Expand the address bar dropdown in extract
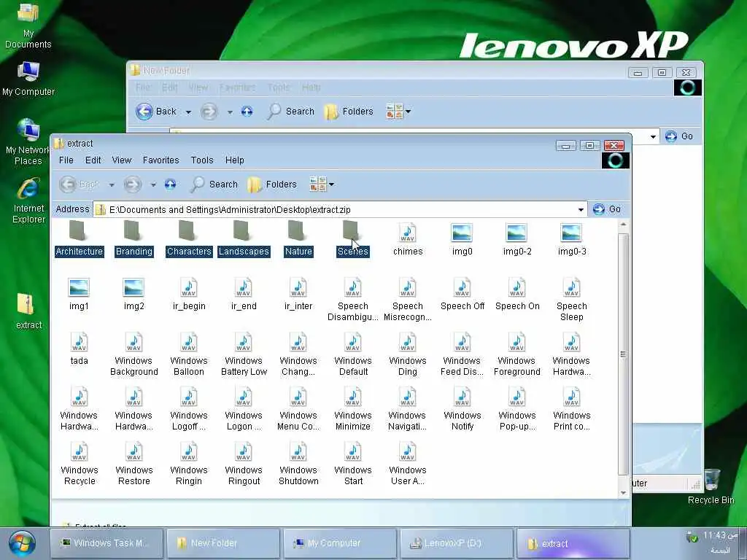747x560 pixels. pos(581,209)
